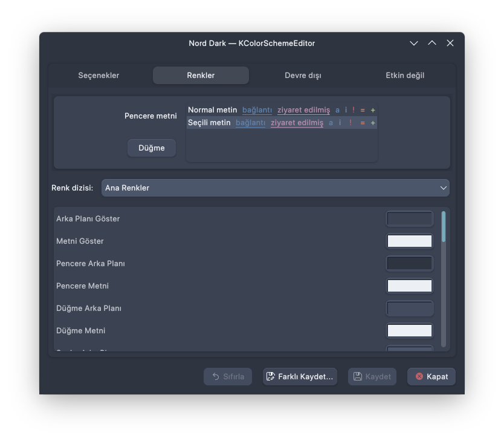
Task: Click the Seçili metin preview text
Action: (209, 123)
